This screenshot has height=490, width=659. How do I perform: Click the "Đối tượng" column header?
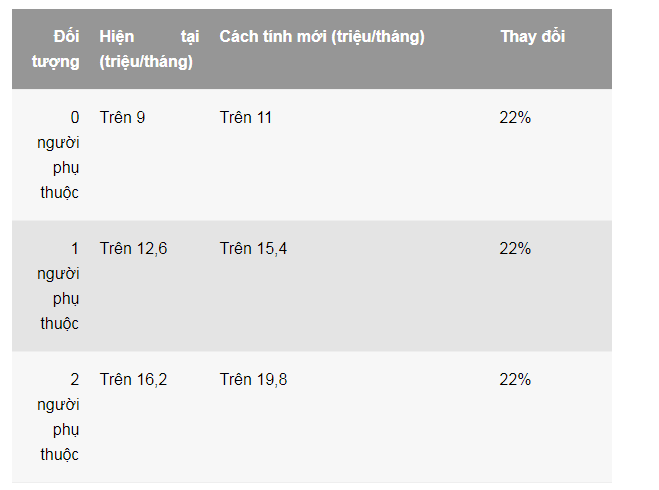(x=59, y=49)
